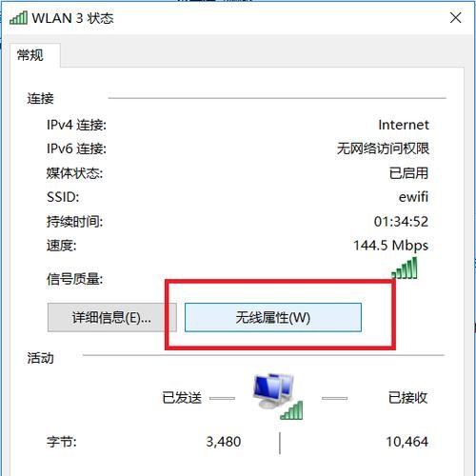This screenshot has height=476, width=476.
Task: Click the WLAN 3 状态 window title
Action: pos(72,18)
